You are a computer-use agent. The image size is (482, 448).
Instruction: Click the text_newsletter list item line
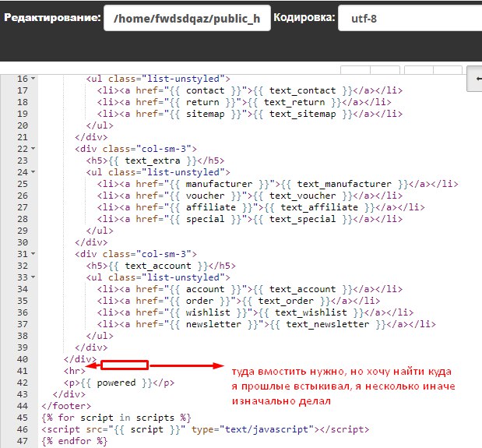point(266,324)
